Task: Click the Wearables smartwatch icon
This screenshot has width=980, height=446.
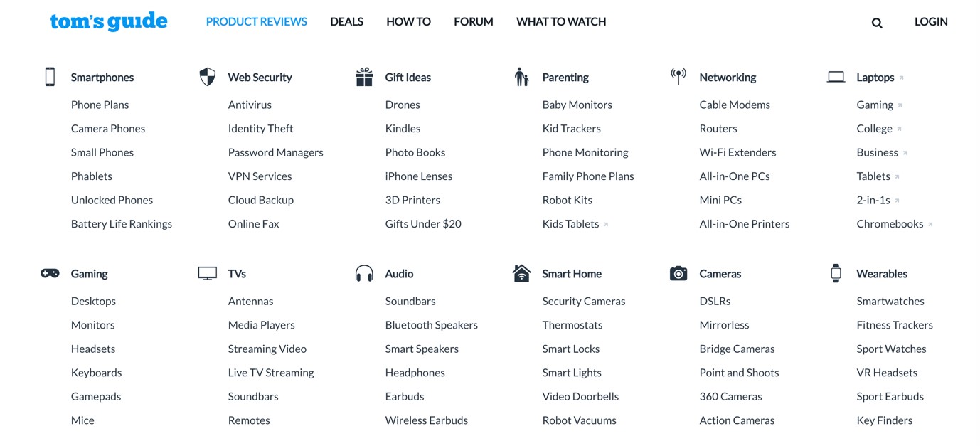Action: [x=836, y=273]
